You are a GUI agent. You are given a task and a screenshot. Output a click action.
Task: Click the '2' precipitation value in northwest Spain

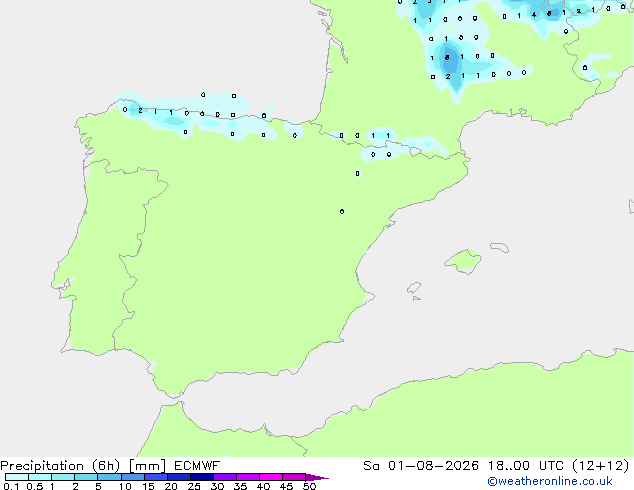[140, 110]
